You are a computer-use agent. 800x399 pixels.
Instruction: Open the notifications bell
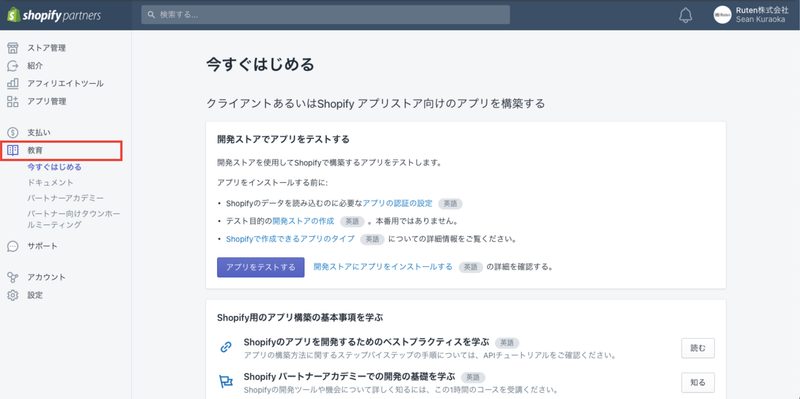coord(686,15)
